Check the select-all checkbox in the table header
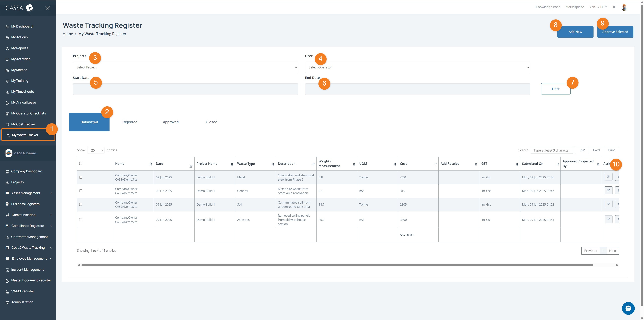 pyautogui.click(x=80, y=163)
